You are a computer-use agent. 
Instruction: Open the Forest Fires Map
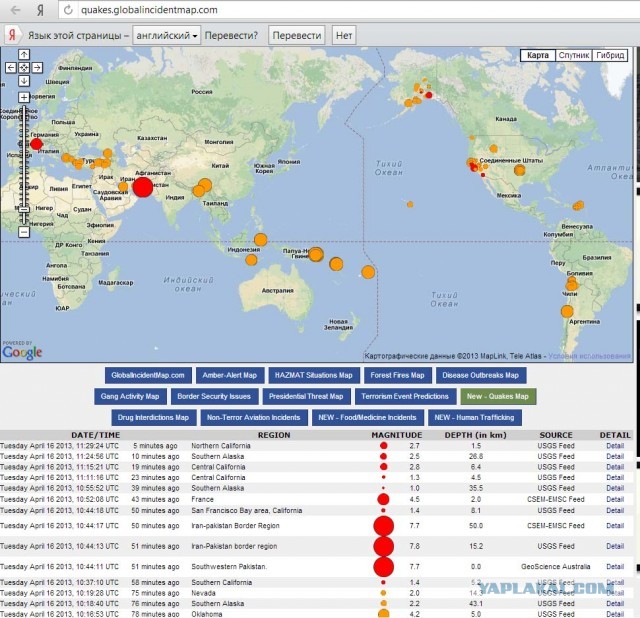(398, 375)
